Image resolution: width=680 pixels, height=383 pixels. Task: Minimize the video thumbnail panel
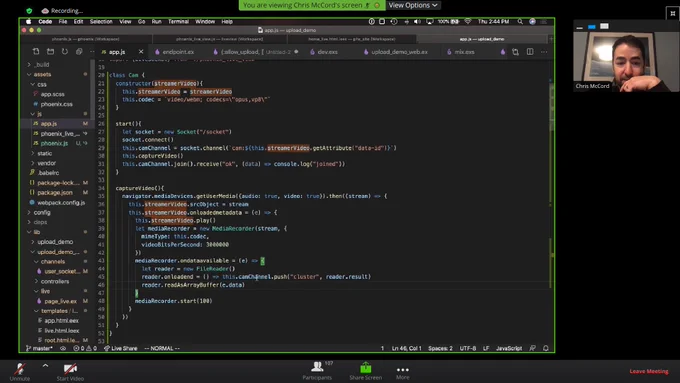coord(579,27)
